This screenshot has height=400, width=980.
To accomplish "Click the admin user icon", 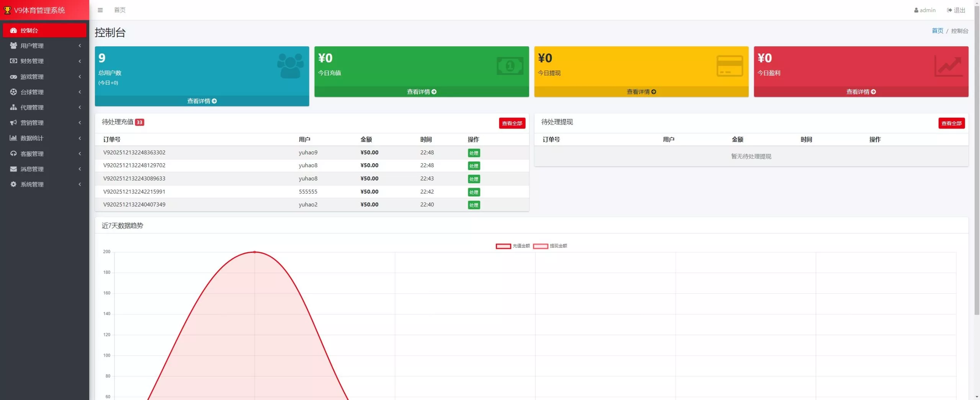I will pyautogui.click(x=916, y=10).
